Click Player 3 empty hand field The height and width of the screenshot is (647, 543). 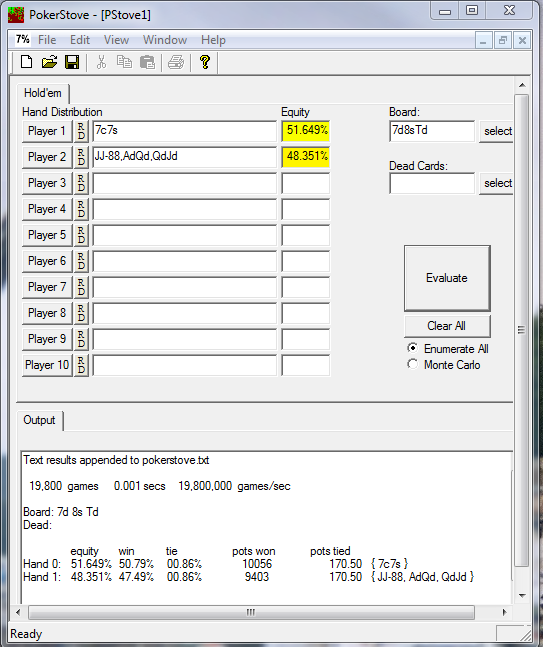coord(184,183)
